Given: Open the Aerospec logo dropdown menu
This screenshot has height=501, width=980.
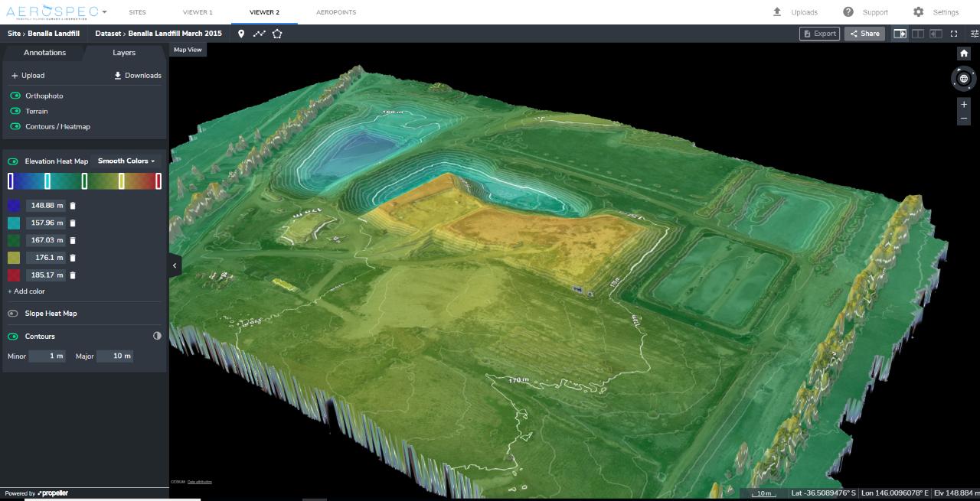Looking at the screenshot, I should point(104,12).
